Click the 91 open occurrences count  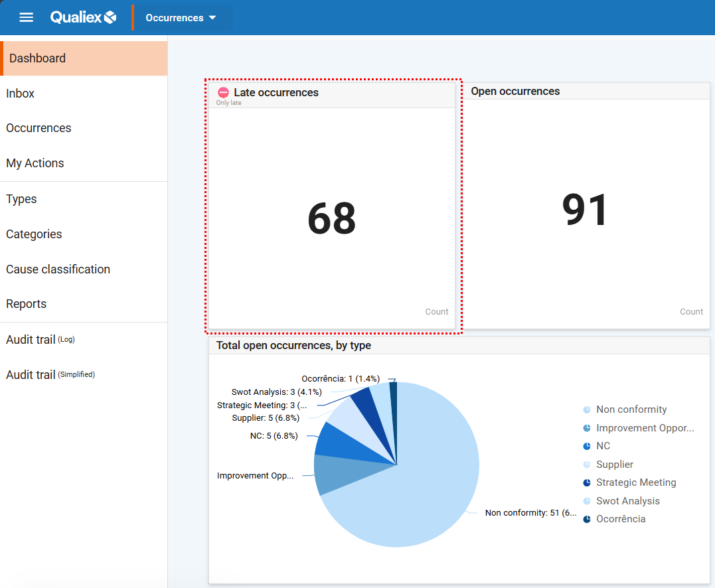click(x=585, y=211)
